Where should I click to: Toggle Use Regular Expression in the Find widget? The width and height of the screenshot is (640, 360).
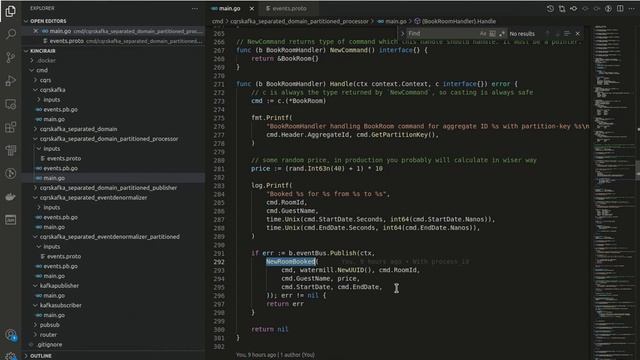501,33
